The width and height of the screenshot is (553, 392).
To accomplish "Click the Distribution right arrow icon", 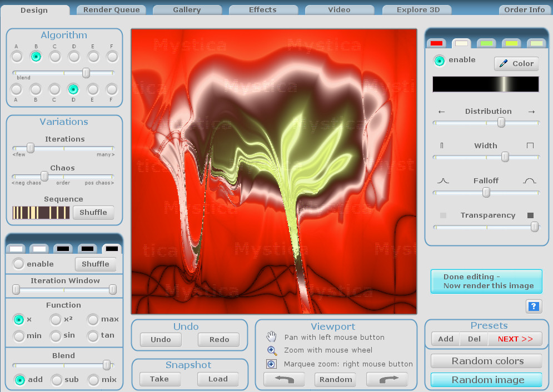I will (531, 112).
